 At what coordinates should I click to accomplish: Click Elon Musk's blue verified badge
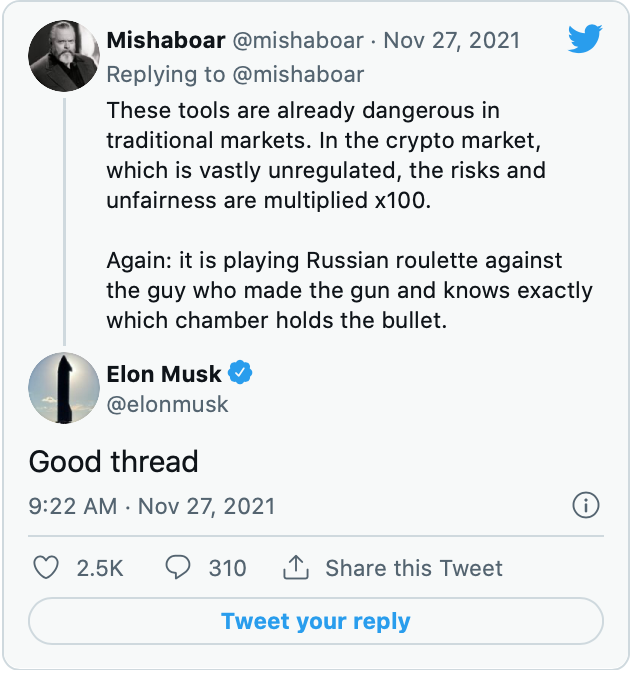tap(240, 374)
